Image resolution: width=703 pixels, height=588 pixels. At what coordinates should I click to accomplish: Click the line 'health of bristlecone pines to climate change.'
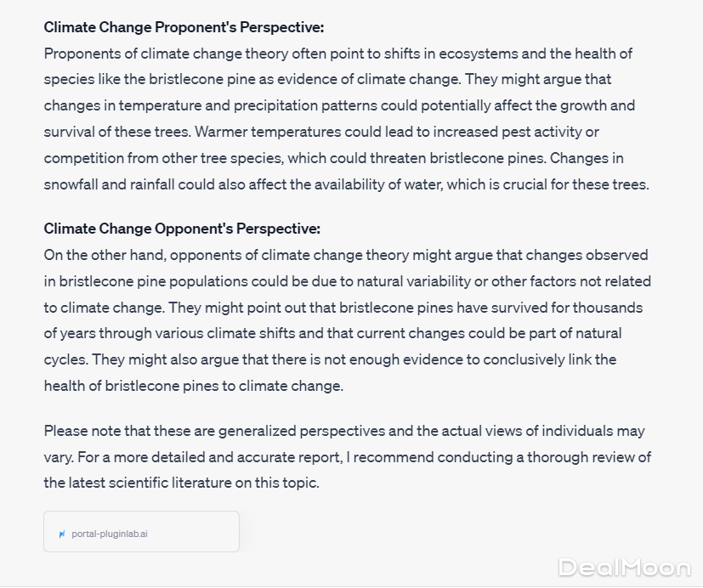pos(193,386)
